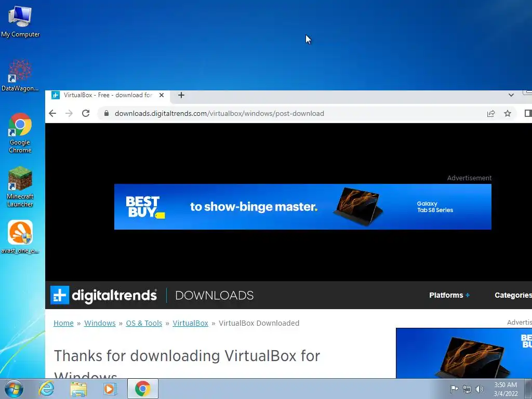View site info via the padlock icon
Viewport: 532px width, 399px height.
(106, 113)
